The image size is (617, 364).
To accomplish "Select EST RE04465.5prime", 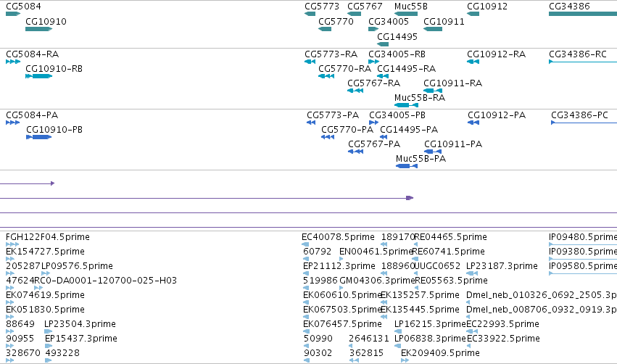I will click(450, 237).
